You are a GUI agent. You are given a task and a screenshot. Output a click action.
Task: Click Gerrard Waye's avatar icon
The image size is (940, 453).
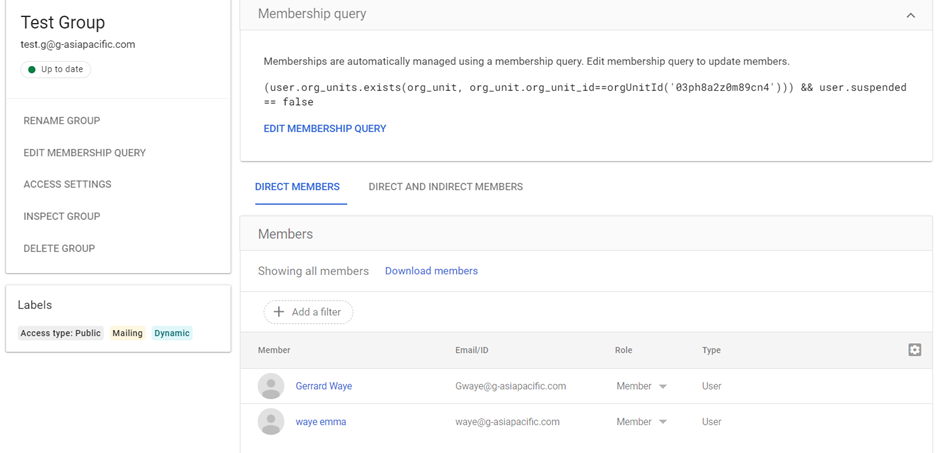tap(271, 386)
